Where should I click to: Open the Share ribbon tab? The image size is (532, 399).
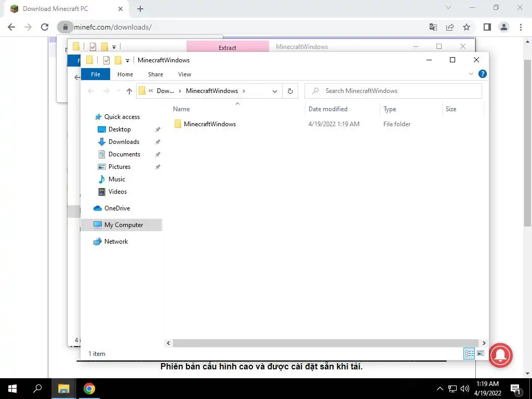coord(155,74)
